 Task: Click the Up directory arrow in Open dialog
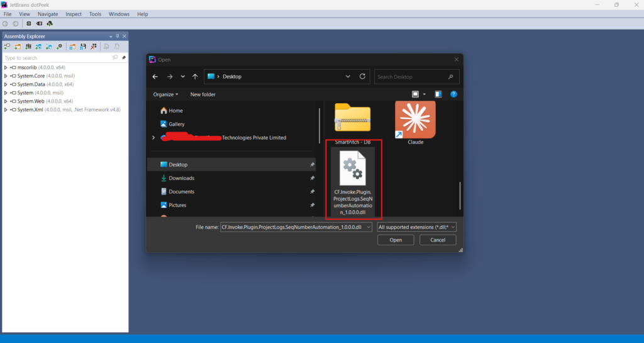195,77
